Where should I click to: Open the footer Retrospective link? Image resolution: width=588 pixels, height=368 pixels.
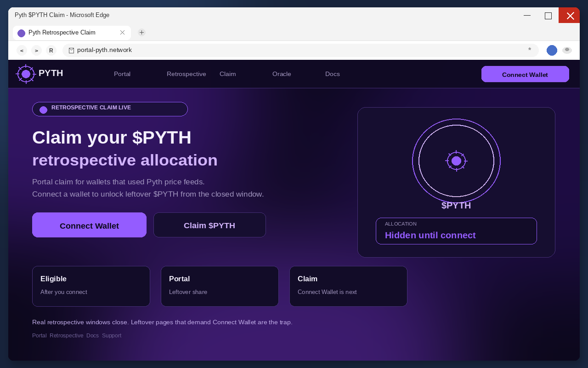click(67, 336)
